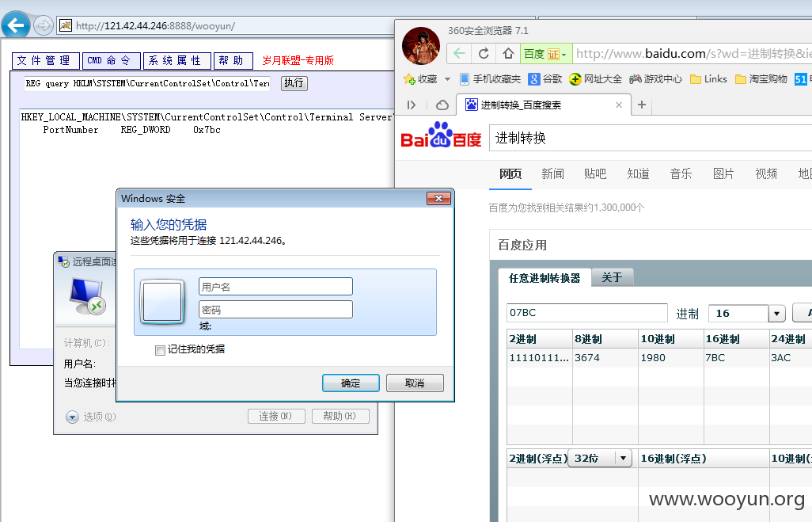The height and width of the screenshot is (522, 812).
Task: Expand 选项 in remote desktop window
Action: [72, 417]
